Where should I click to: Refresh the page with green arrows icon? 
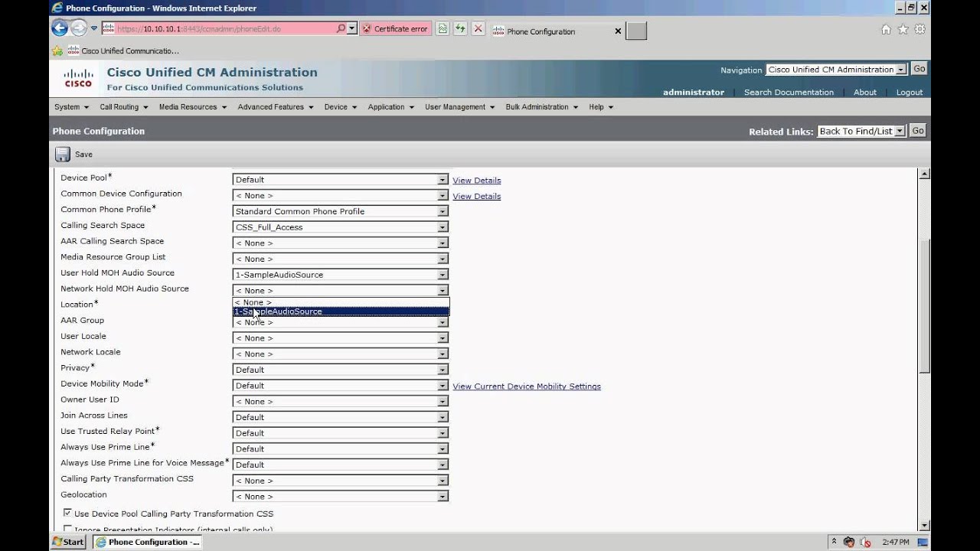coord(460,29)
